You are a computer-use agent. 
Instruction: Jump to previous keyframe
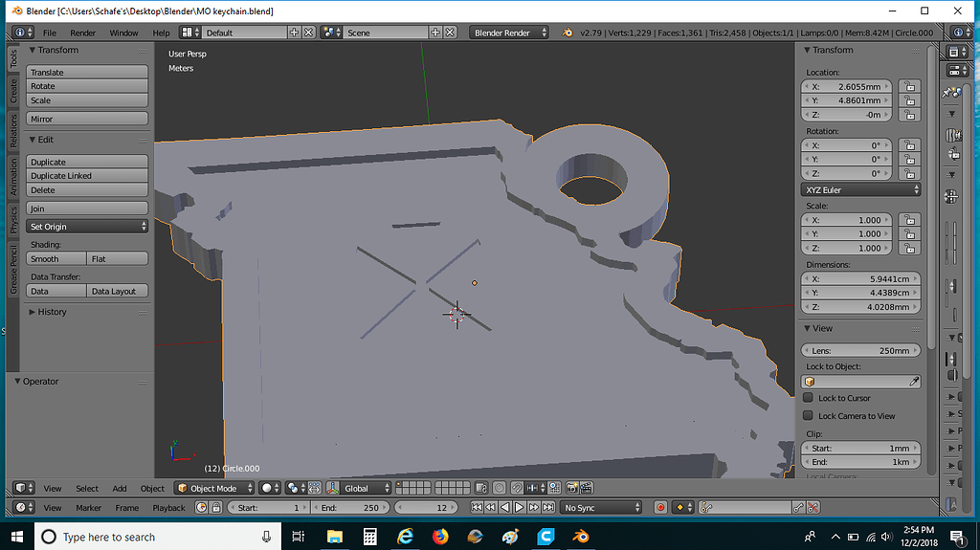491,508
